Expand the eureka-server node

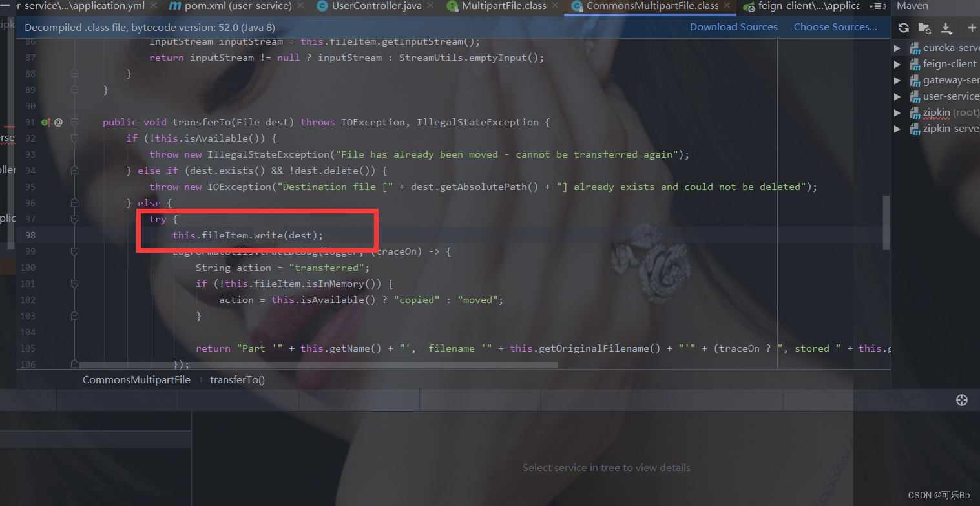click(x=897, y=47)
